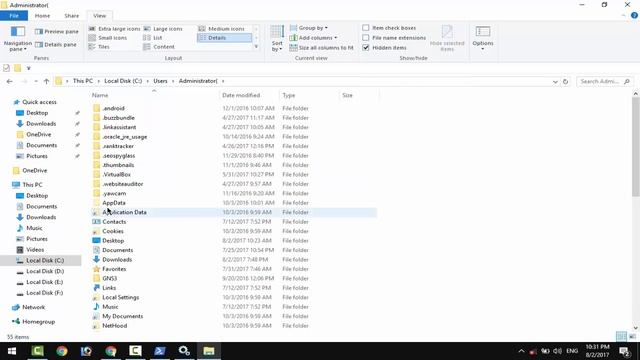This screenshot has width=640, height=360.
Task: Switch to large thumbnails view in status bar
Action: [632, 337]
